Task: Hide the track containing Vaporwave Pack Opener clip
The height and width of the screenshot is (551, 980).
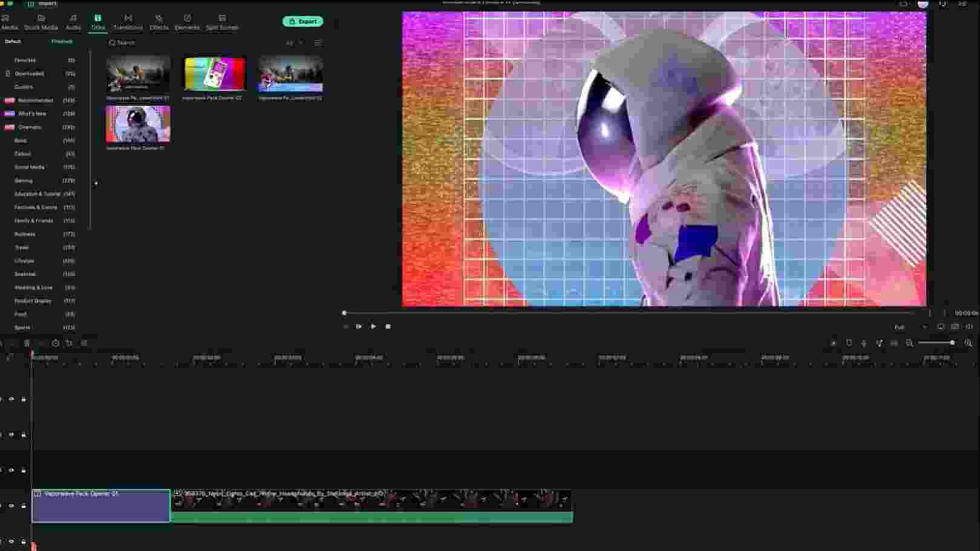Action: 11,506
